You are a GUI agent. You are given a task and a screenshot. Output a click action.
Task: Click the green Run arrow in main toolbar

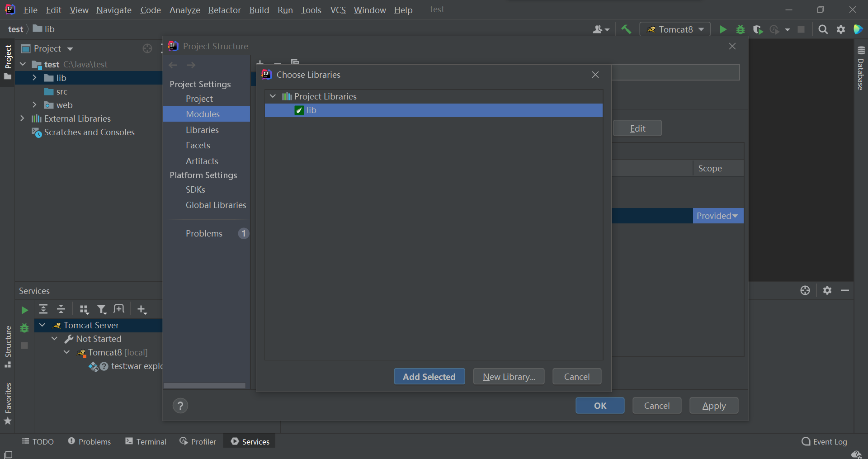point(723,29)
